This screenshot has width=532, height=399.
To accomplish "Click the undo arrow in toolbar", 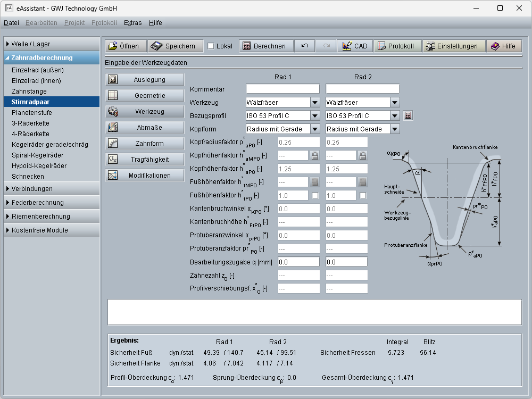I will (x=304, y=46).
